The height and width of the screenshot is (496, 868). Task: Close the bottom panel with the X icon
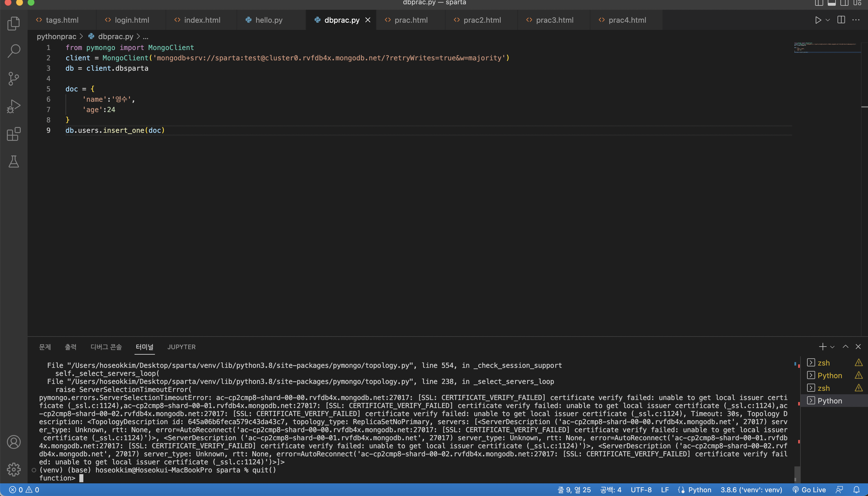coord(858,347)
